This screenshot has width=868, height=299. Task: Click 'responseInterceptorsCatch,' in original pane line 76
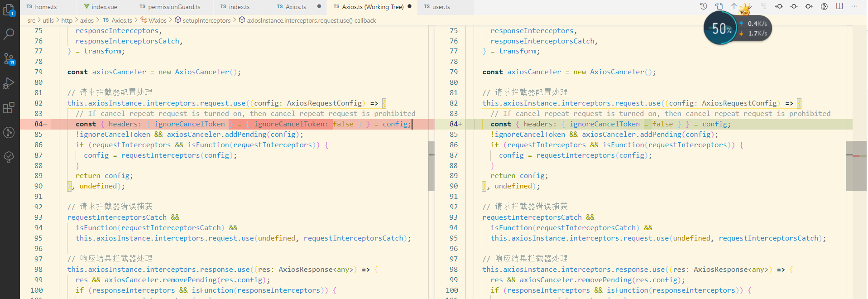[x=129, y=41]
